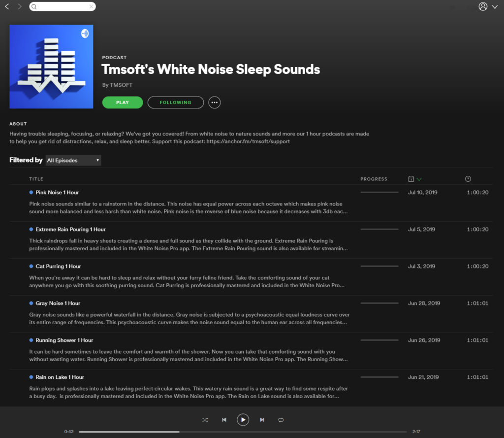Click the blue unplayed dot for Extreme Rain Pouring
Screen dimensions: 504x438
31,230
